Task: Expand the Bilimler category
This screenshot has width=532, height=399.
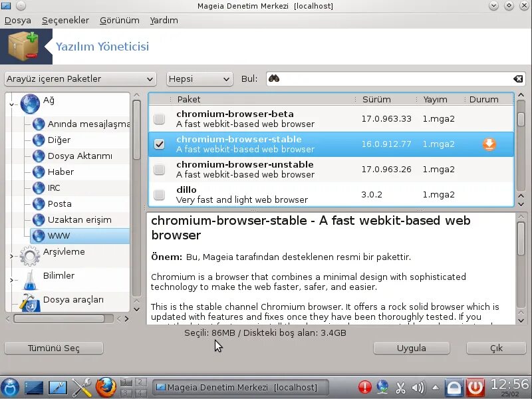Action: (x=11, y=280)
